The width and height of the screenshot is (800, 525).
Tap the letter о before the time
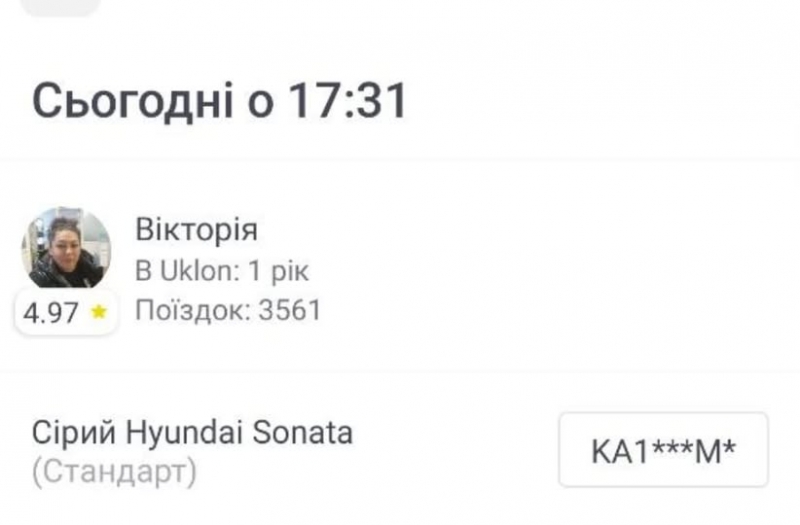pyautogui.click(x=262, y=104)
